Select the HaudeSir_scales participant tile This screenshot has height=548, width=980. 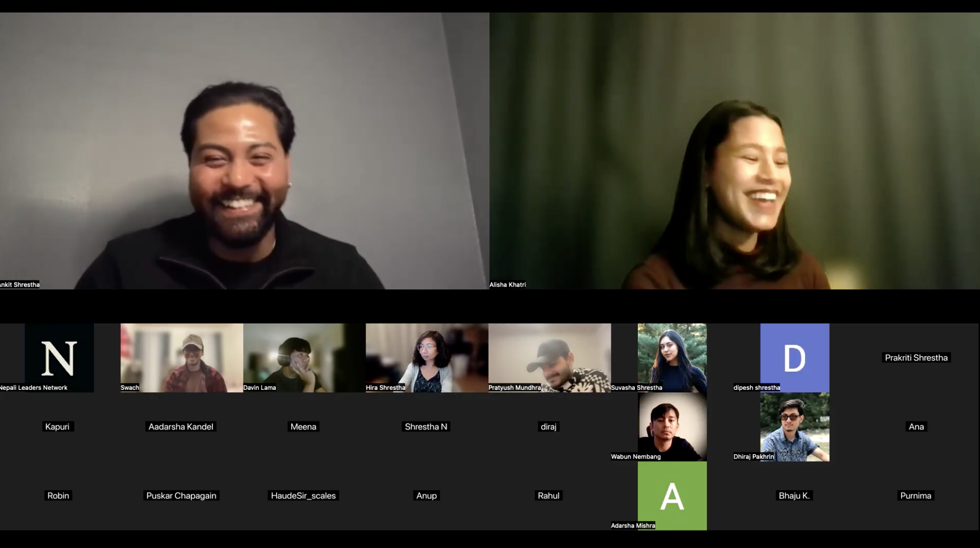(303, 495)
